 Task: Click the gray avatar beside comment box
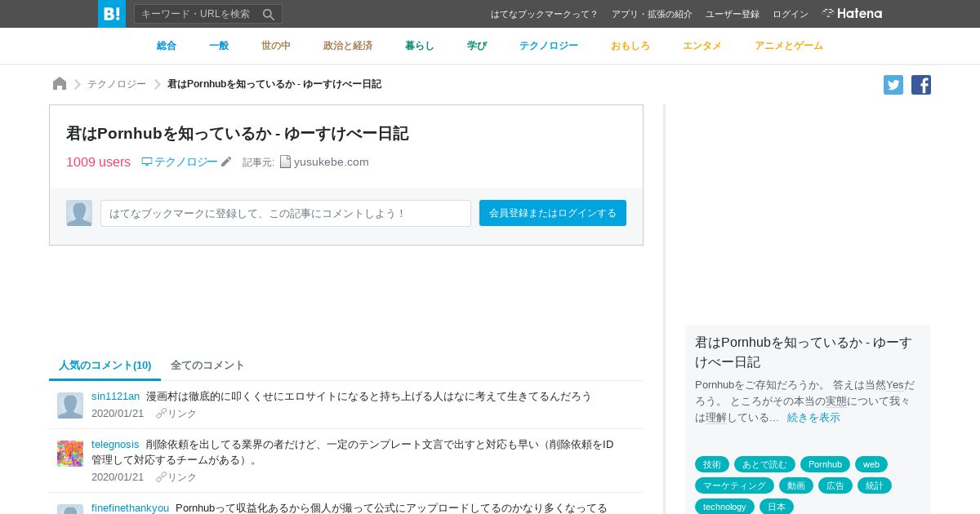[x=79, y=213]
